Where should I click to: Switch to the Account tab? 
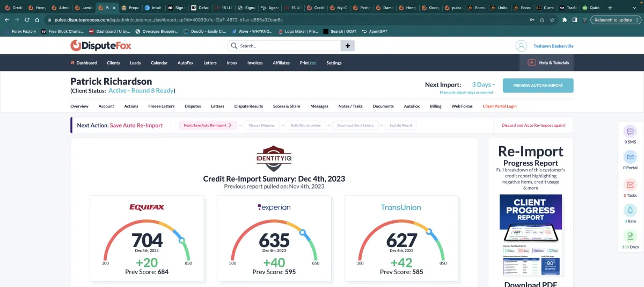point(106,106)
